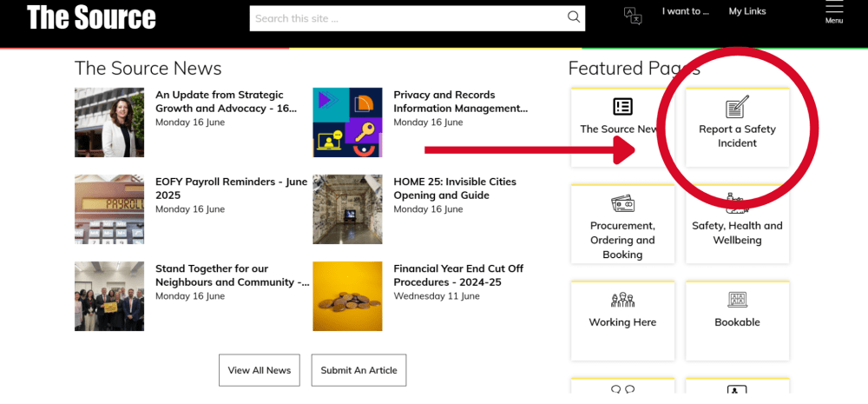The height and width of the screenshot is (404, 868).
Task: Click the Safety, Health and Wellbeing icon
Action: 737,202
